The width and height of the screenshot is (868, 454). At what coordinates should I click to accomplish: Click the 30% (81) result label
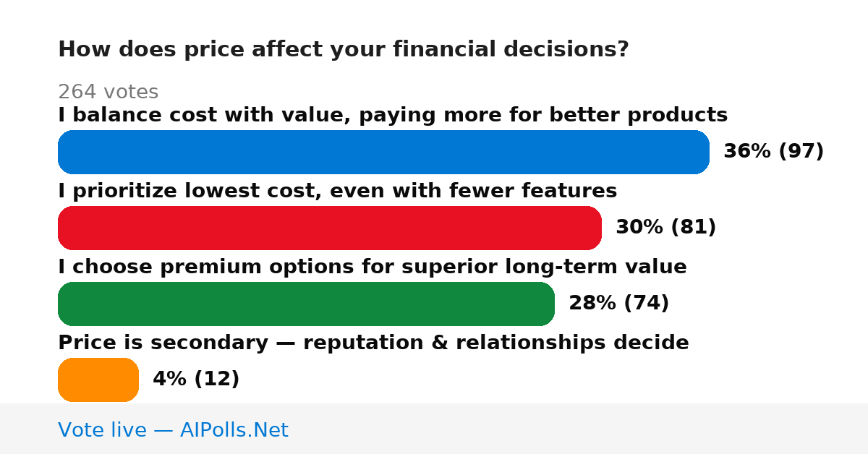click(666, 227)
